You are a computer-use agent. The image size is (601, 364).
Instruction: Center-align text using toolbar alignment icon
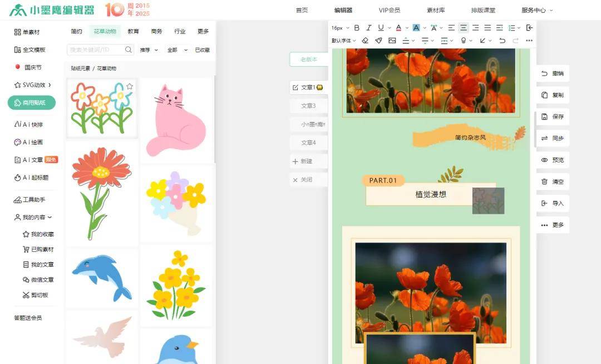464,28
